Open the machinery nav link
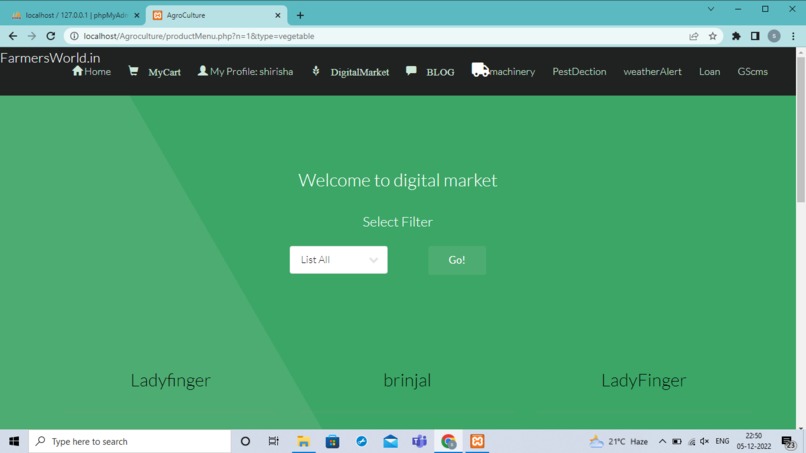The image size is (806, 453). point(512,71)
